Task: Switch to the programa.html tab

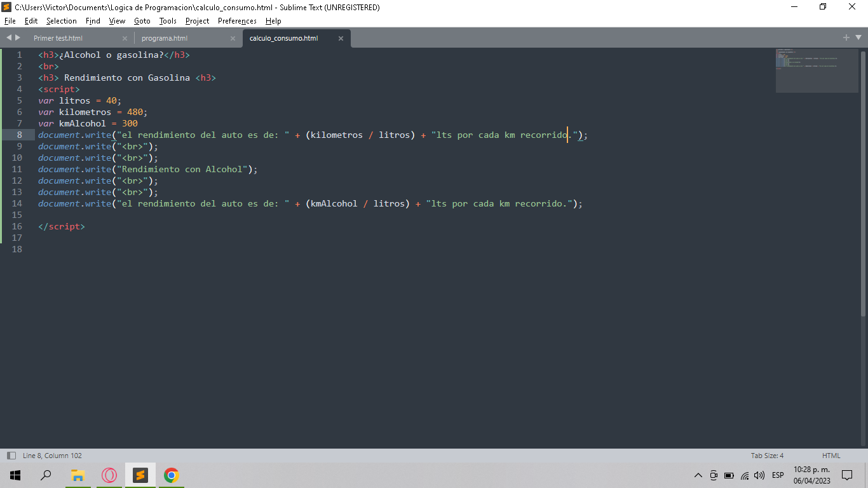Action: coord(165,38)
